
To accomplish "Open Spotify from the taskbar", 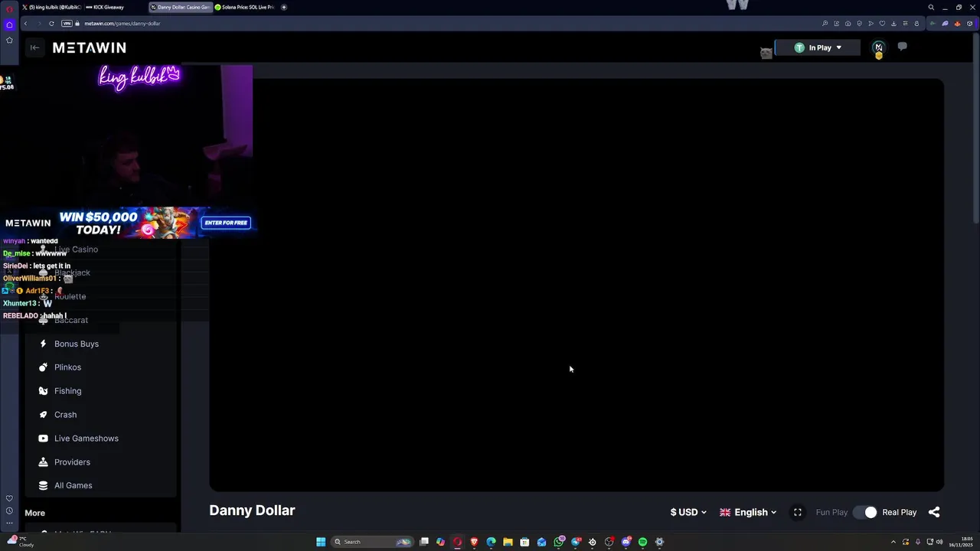I will pyautogui.click(x=642, y=542).
